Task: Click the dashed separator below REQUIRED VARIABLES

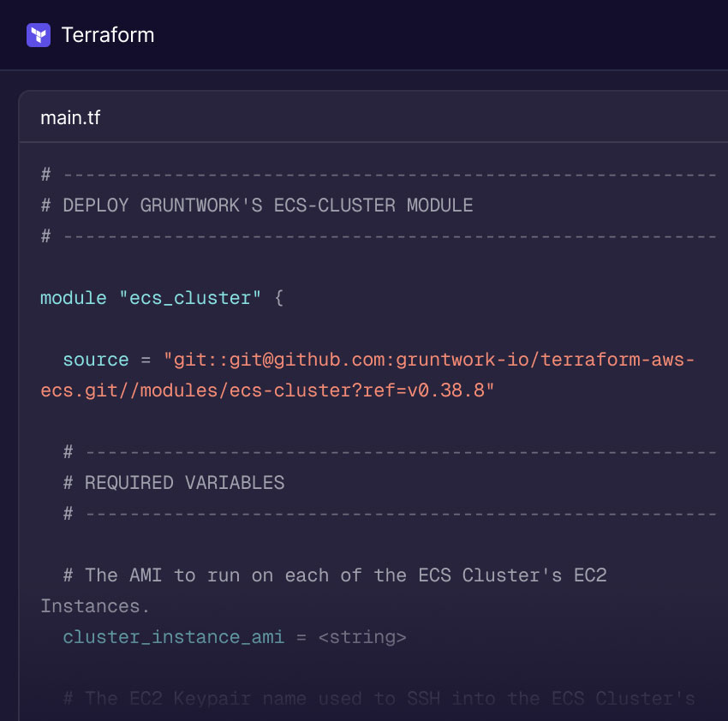Action: [x=390, y=514]
